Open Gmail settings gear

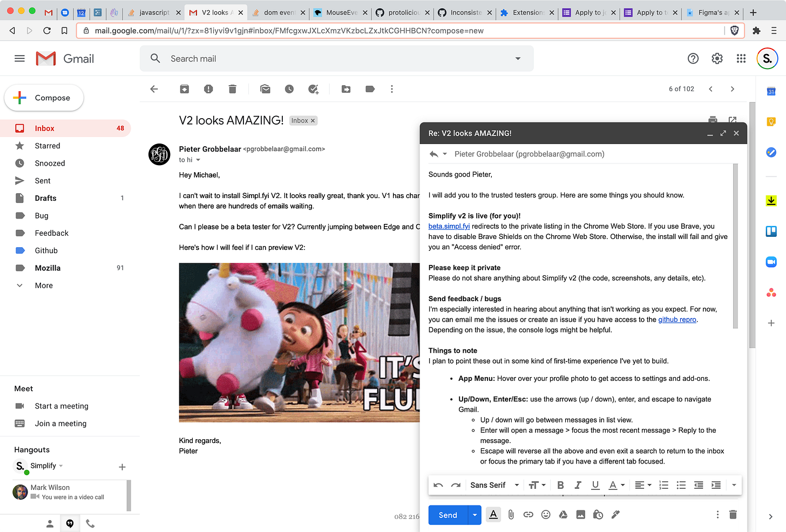(x=717, y=58)
